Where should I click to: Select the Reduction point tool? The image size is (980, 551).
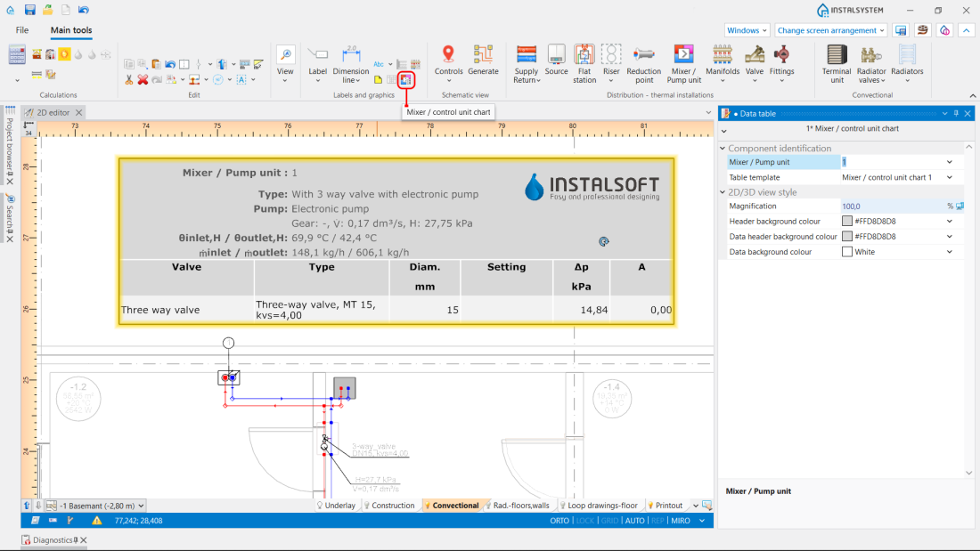(644, 64)
